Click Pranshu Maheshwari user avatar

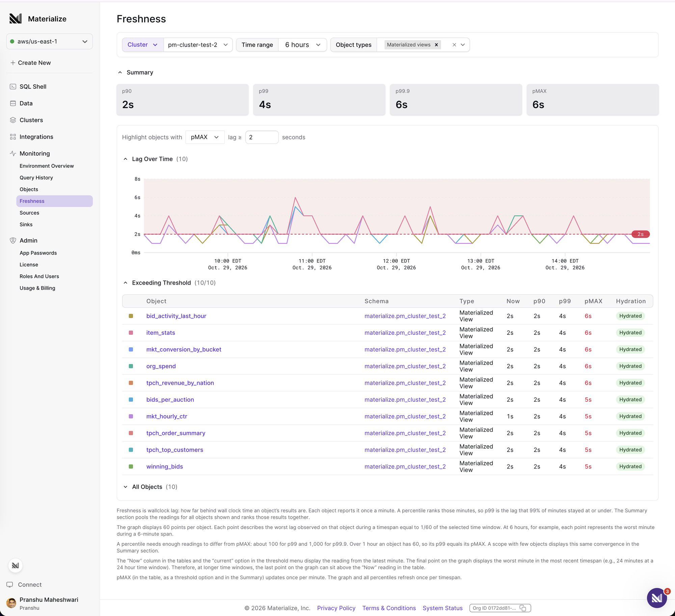(11, 603)
